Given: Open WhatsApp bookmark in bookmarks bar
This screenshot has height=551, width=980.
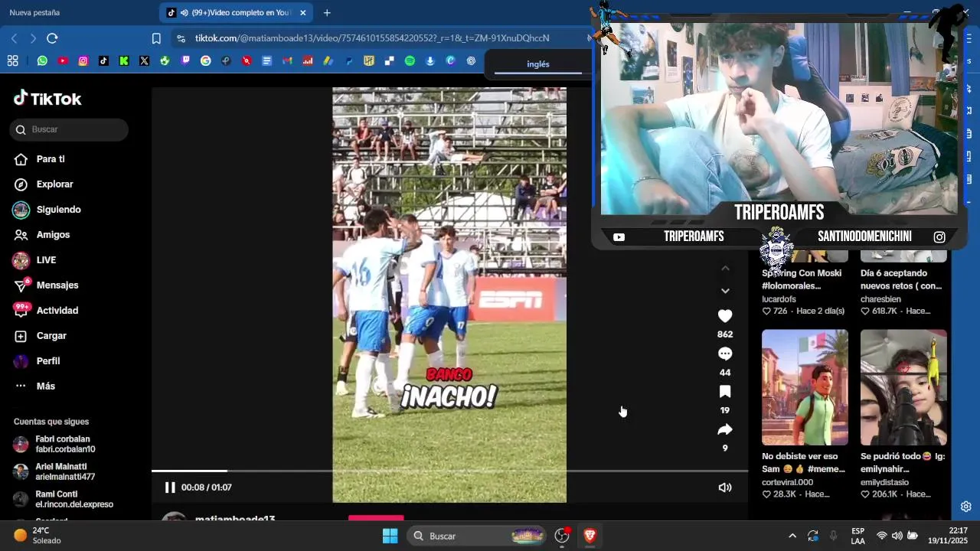Looking at the screenshot, I should point(42,60).
